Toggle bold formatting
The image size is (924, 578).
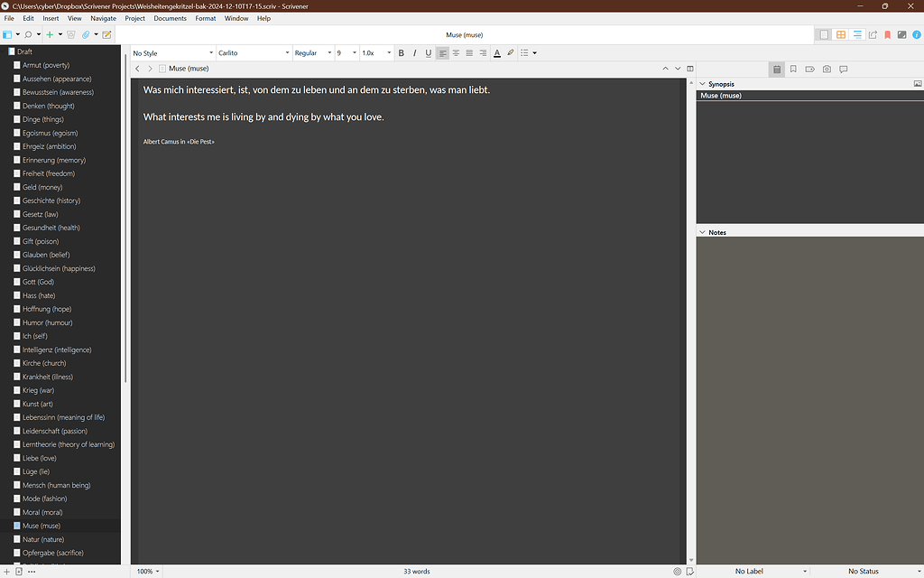(x=401, y=52)
